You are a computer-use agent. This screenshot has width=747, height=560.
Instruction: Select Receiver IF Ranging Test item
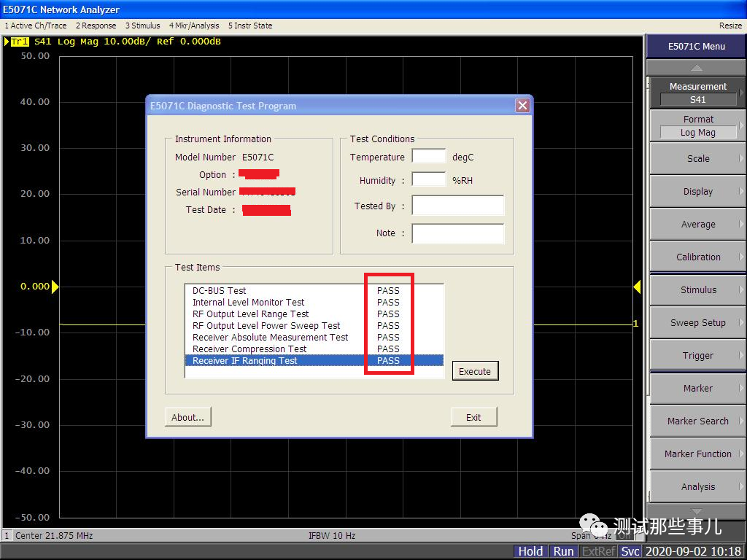click(x=314, y=360)
